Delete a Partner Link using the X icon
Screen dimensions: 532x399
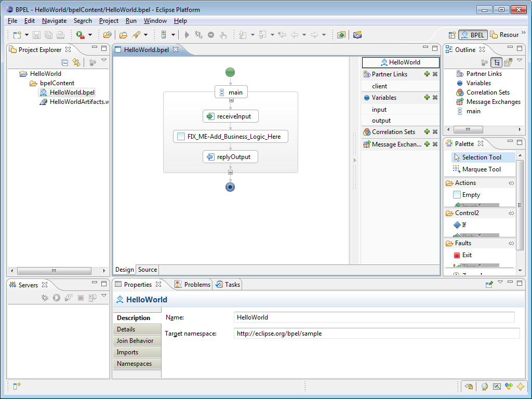point(434,74)
